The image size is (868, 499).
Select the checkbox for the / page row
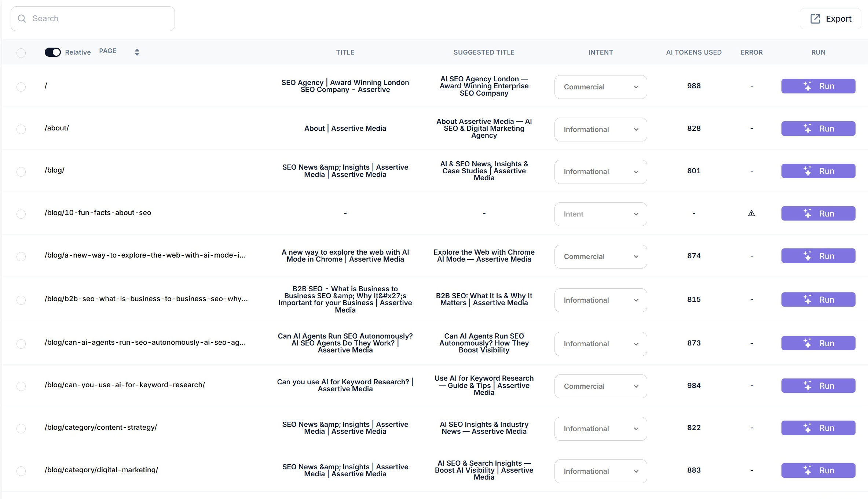click(x=21, y=87)
